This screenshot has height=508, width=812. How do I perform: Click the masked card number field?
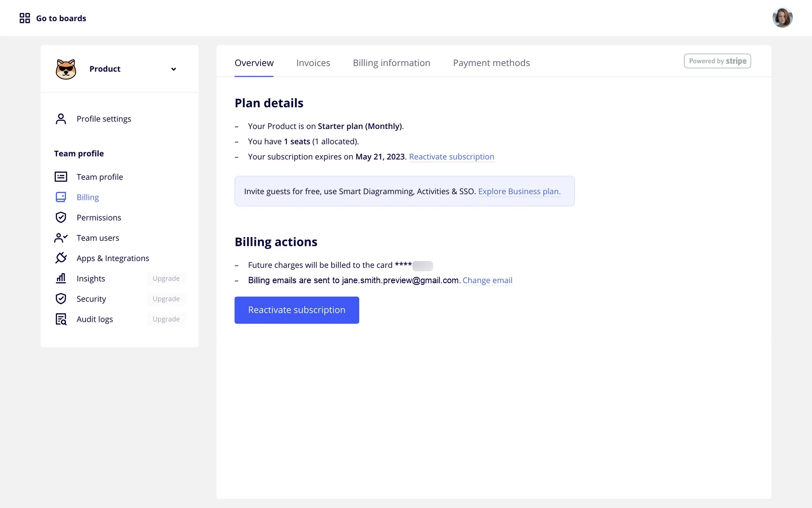pos(422,266)
